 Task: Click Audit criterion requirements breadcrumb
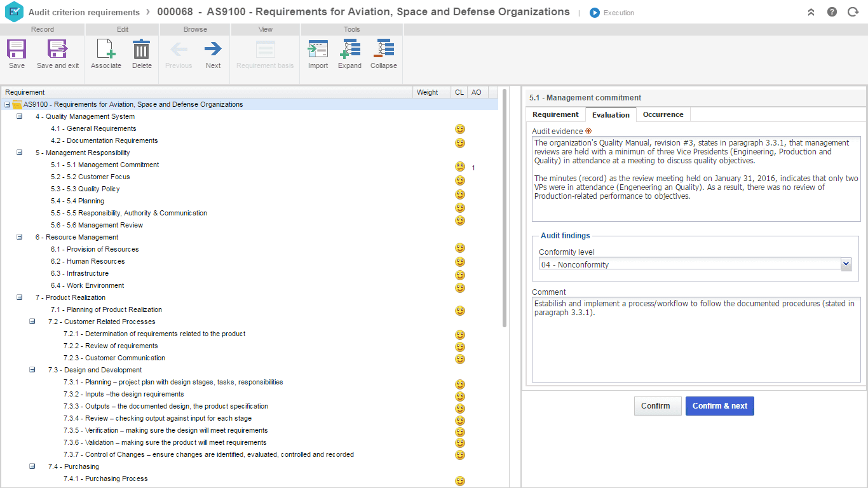[x=84, y=12]
